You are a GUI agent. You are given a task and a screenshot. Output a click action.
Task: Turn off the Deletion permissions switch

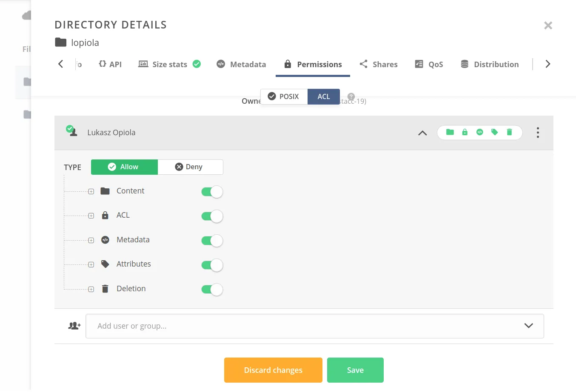point(212,290)
